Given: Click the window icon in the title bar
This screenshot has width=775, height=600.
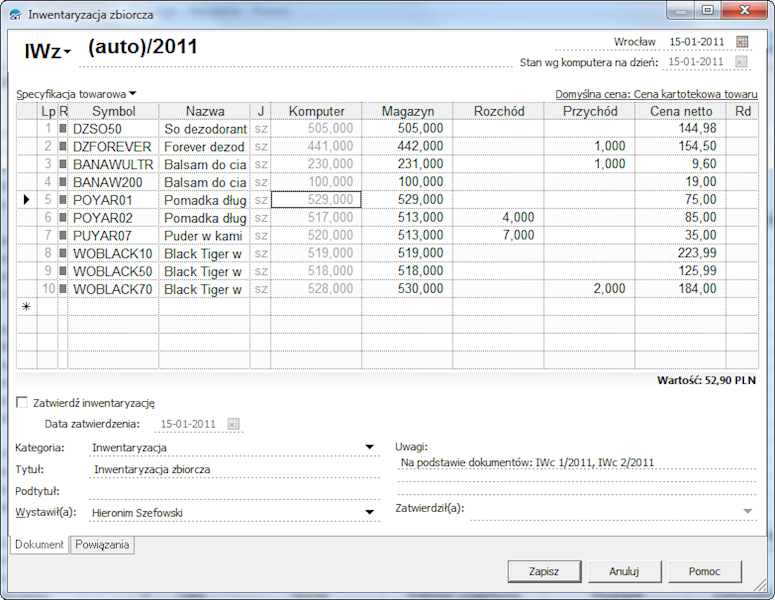Looking at the screenshot, I should [x=14, y=15].
